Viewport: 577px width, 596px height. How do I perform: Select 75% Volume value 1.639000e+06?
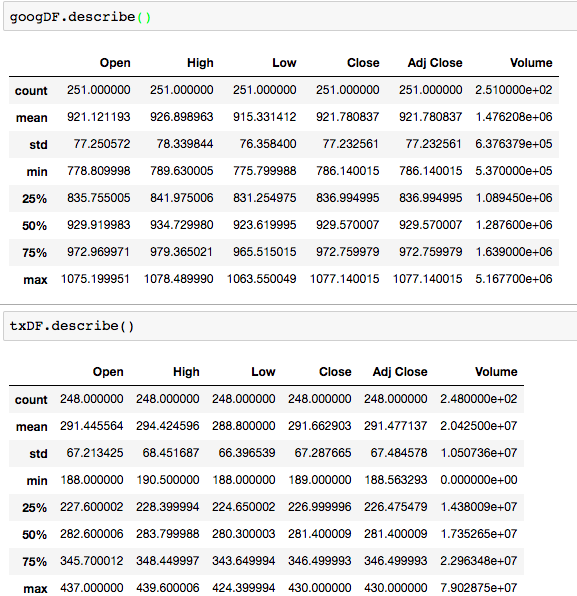[514, 252]
